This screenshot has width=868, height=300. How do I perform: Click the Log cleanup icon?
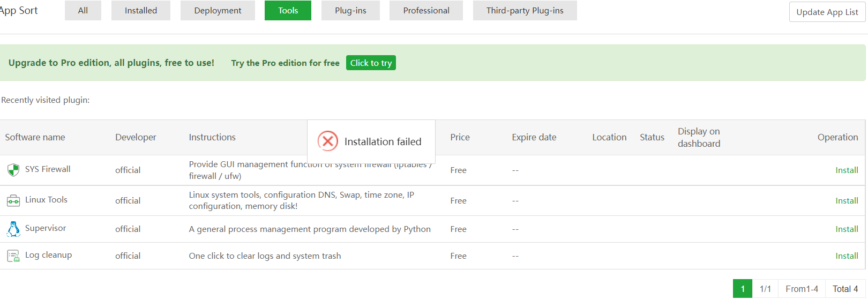(x=13, y=256)
